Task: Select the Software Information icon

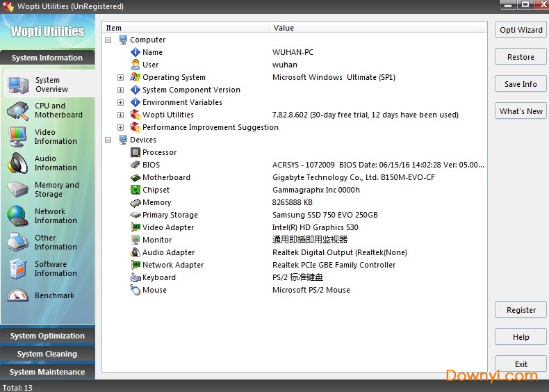Action: 17,269
